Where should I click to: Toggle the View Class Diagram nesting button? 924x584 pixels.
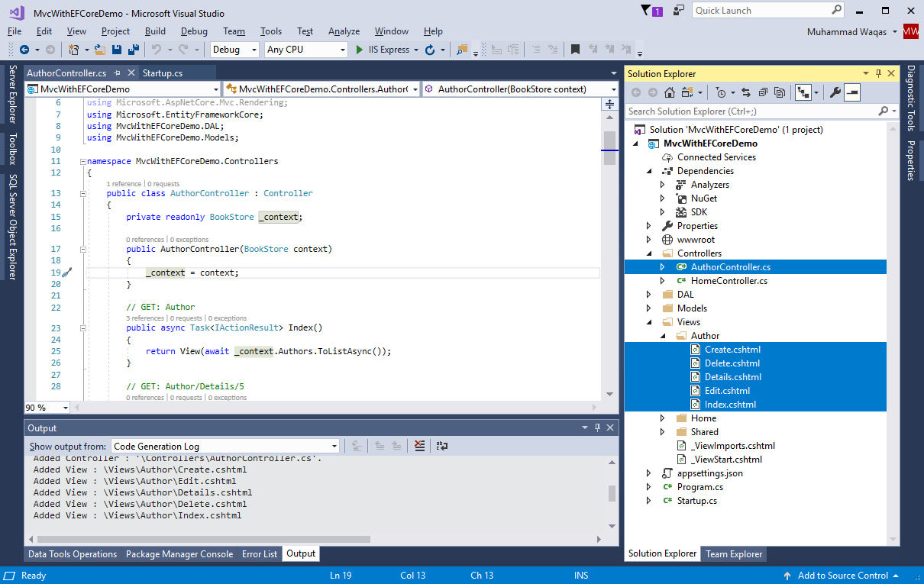click(803, 92)
